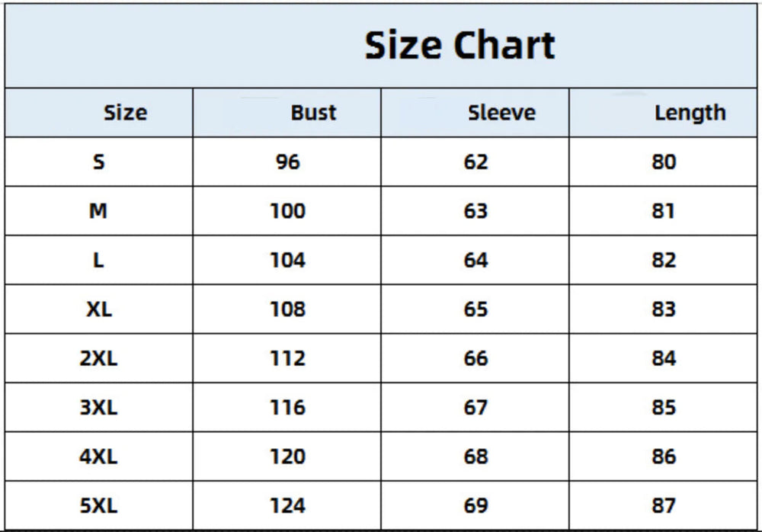Select the S size row label
The width and height of the screenshot is (762, 532).
98,162
